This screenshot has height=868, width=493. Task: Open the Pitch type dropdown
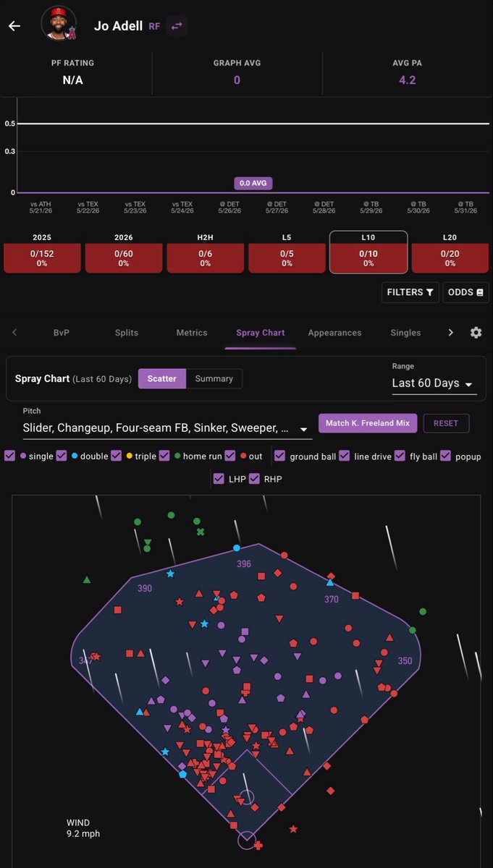(167, 428)
